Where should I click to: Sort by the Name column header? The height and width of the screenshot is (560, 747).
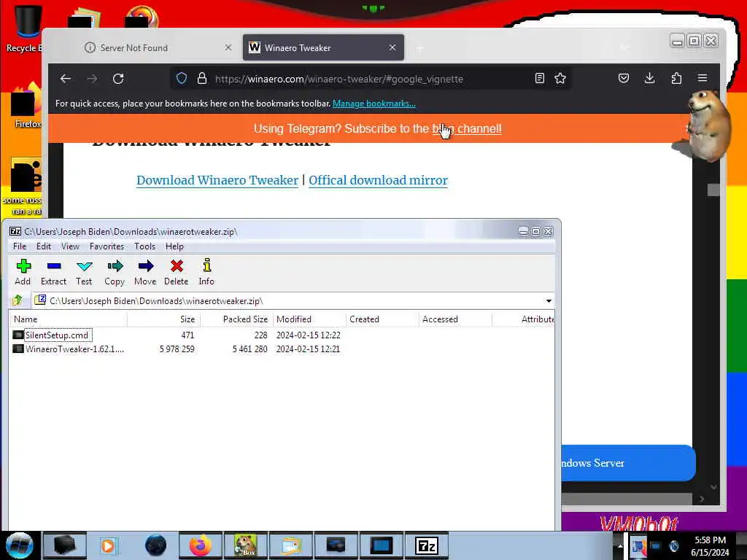tap(68, 319)
